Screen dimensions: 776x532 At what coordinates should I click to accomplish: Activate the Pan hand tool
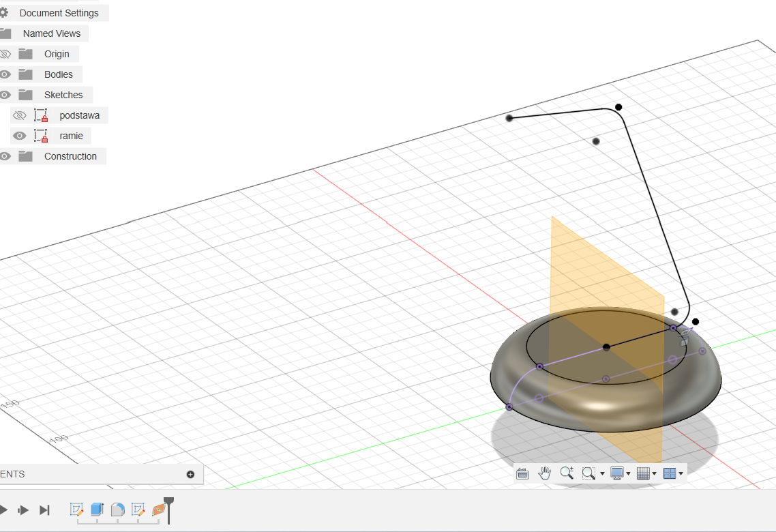tap(544, 473)
